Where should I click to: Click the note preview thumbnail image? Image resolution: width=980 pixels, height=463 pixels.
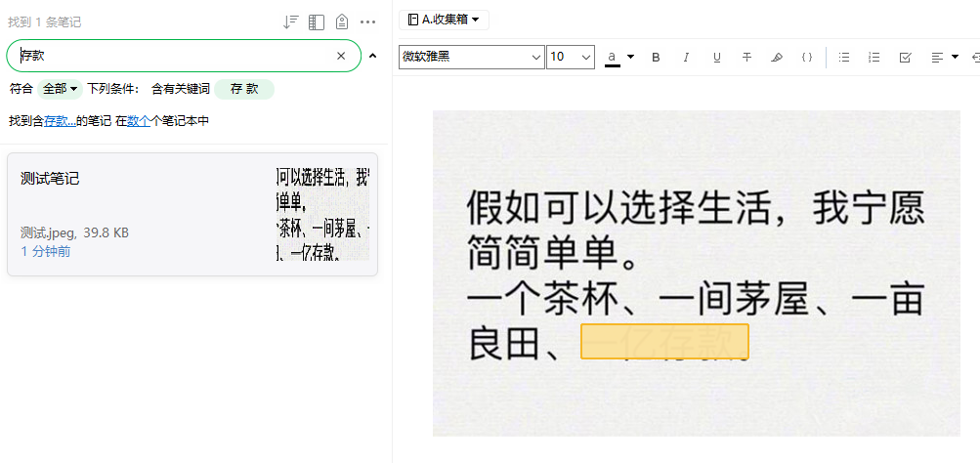[322, 213]
